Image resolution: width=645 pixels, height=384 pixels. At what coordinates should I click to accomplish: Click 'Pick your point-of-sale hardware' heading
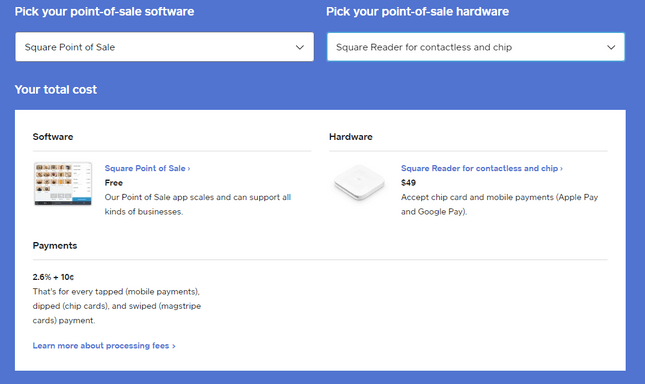(418, 12)
